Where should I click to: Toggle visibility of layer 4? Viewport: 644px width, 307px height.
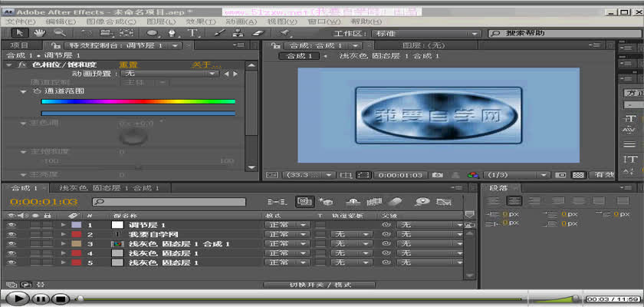11,253
